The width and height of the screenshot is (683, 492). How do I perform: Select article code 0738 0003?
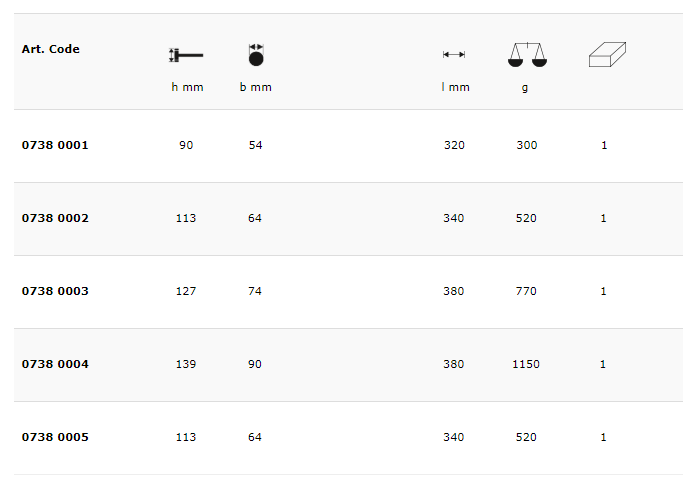pos(55,291)
